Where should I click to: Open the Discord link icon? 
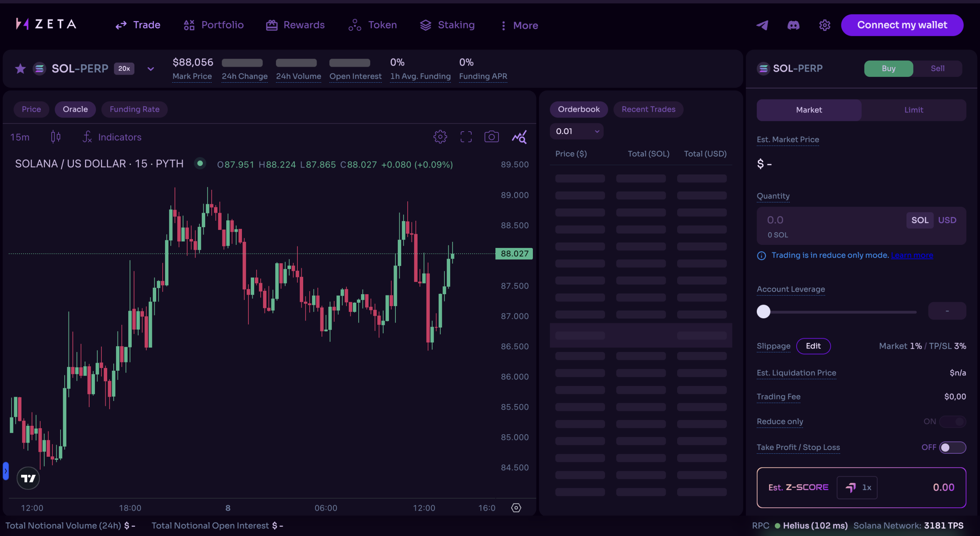(793, 25)
